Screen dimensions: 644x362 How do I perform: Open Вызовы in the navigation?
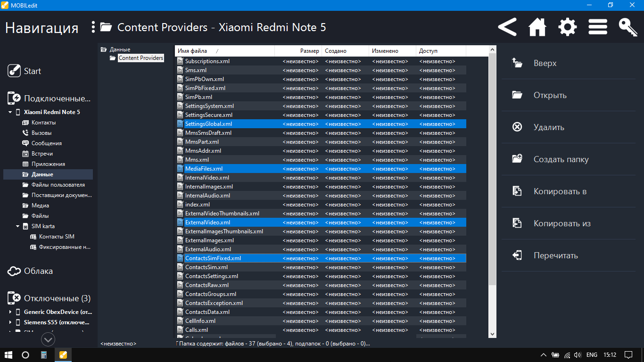[x=41, y=133]
